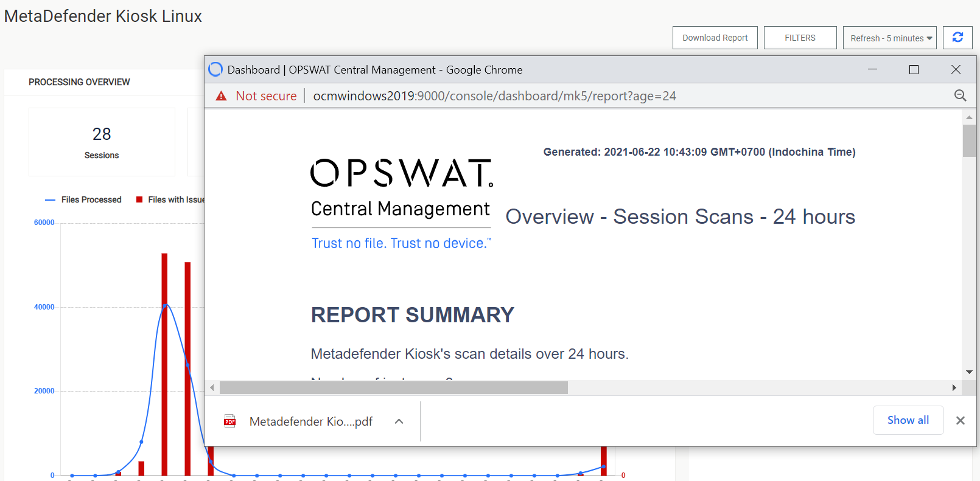Close the Chrome downloads bar
The height and width of the screenshot is (481, 980).
pos(960,420)
